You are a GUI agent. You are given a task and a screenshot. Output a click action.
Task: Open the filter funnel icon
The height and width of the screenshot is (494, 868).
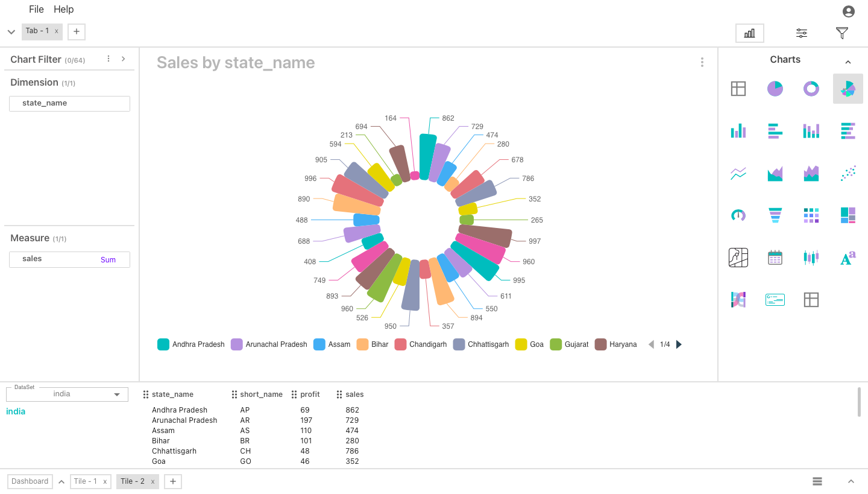coord(843,33)
